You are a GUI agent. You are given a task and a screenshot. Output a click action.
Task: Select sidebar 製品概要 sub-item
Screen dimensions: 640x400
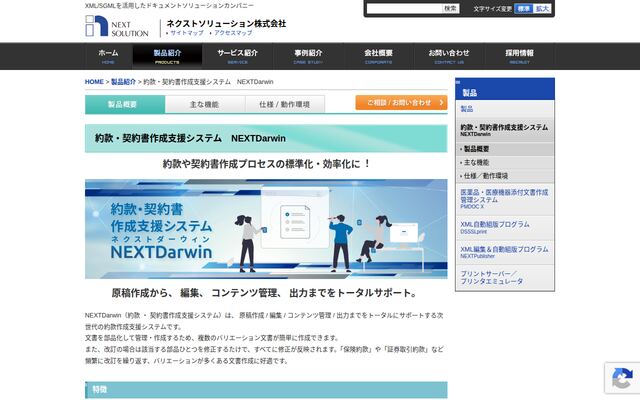[x=504, y=149]
